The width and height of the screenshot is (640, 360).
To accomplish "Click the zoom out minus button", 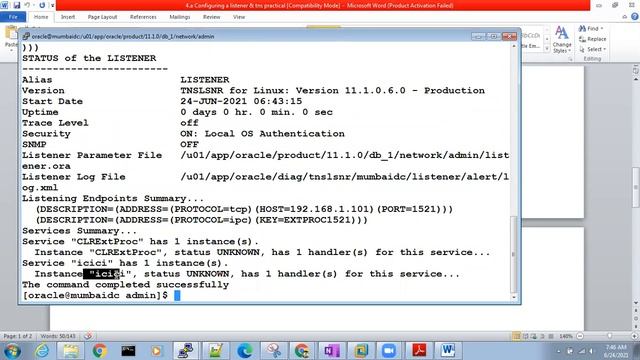I will pos(580,336).
